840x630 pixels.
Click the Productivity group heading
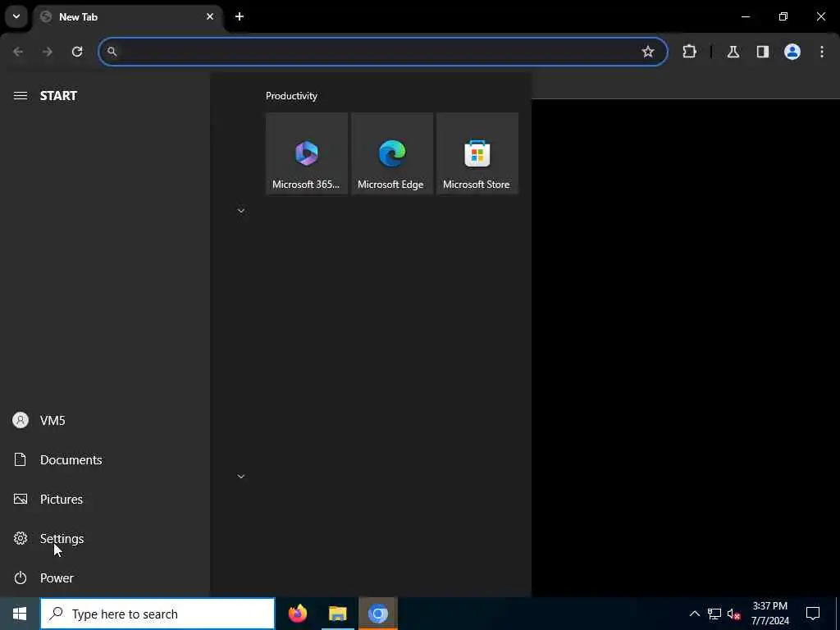[x=291, y=96]
